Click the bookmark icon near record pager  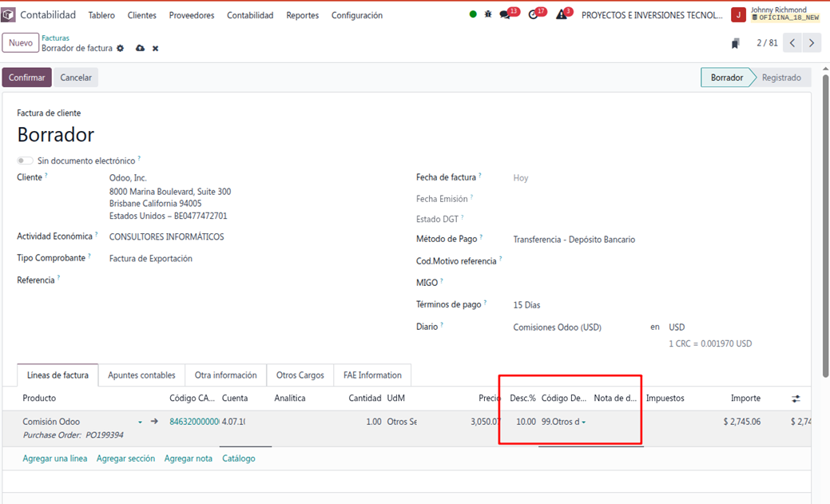pyautogui.click(x=736, y=43)
